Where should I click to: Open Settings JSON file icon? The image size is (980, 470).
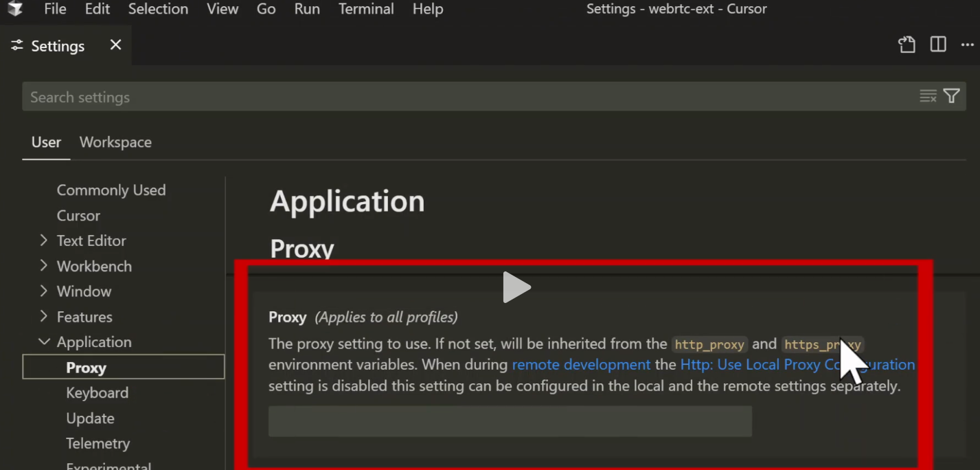pyautogui.click(x=907, y=45)
